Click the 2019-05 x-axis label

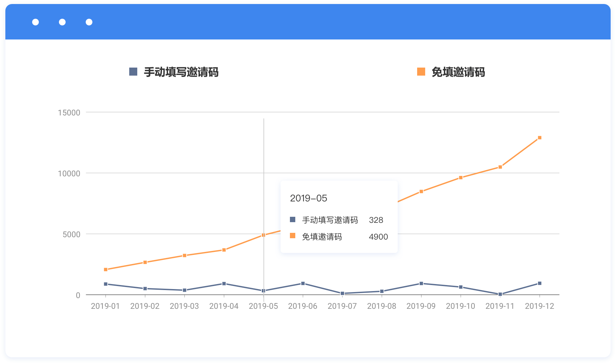click(x=263, y=306)
